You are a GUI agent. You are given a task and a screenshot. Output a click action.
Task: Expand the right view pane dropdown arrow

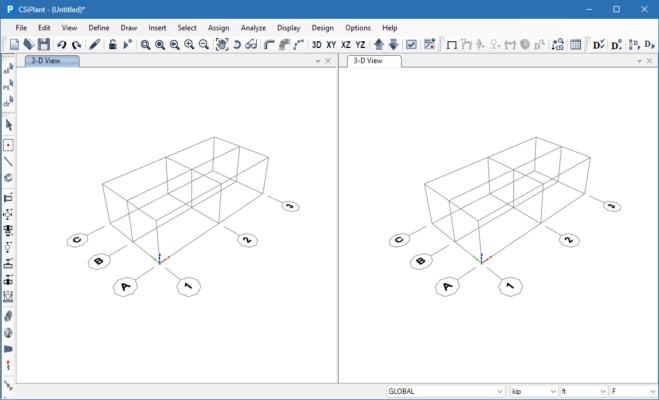639,61
